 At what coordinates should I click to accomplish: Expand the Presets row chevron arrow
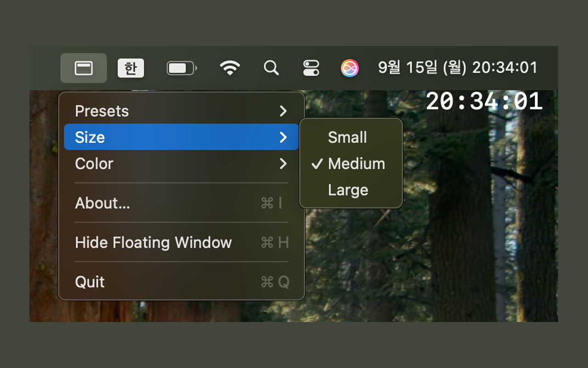(x=283, y=111)
